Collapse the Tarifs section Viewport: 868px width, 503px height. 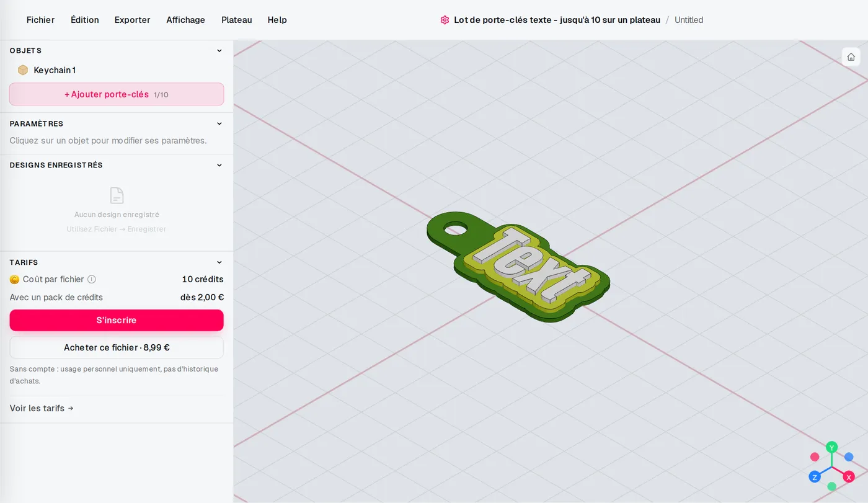tap(219, 262)
